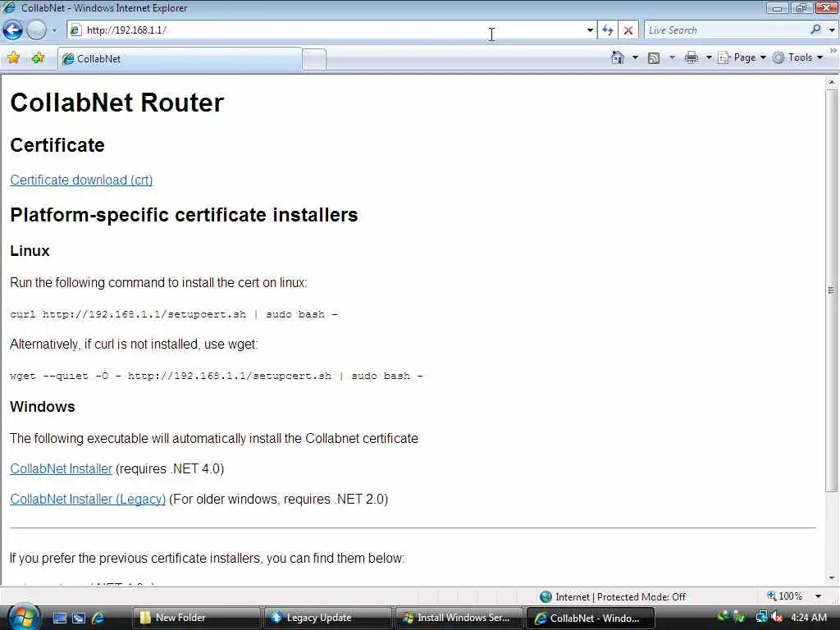
Task: Go back using the Back arrow button
Action: 13,30
